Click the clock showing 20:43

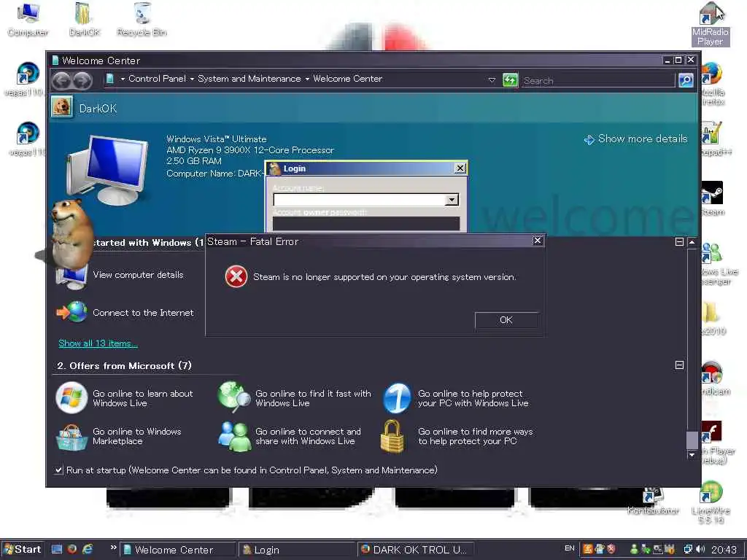click(x=724, y=550)
